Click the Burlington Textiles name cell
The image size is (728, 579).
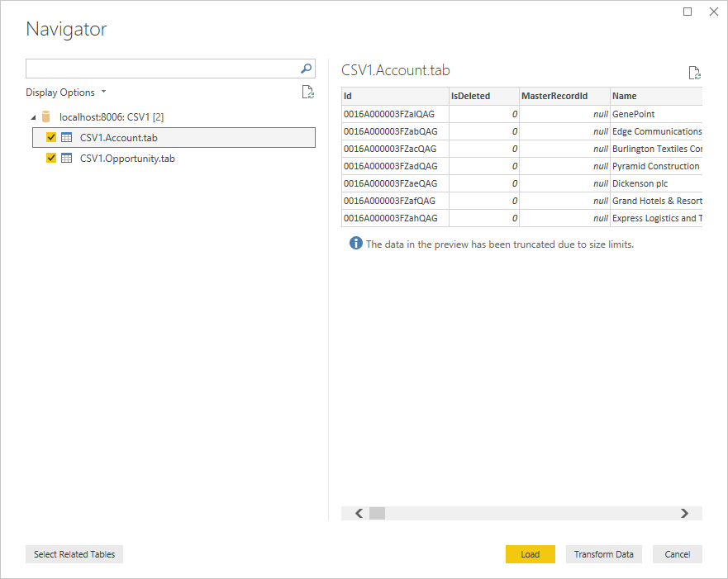pos(656,149)
